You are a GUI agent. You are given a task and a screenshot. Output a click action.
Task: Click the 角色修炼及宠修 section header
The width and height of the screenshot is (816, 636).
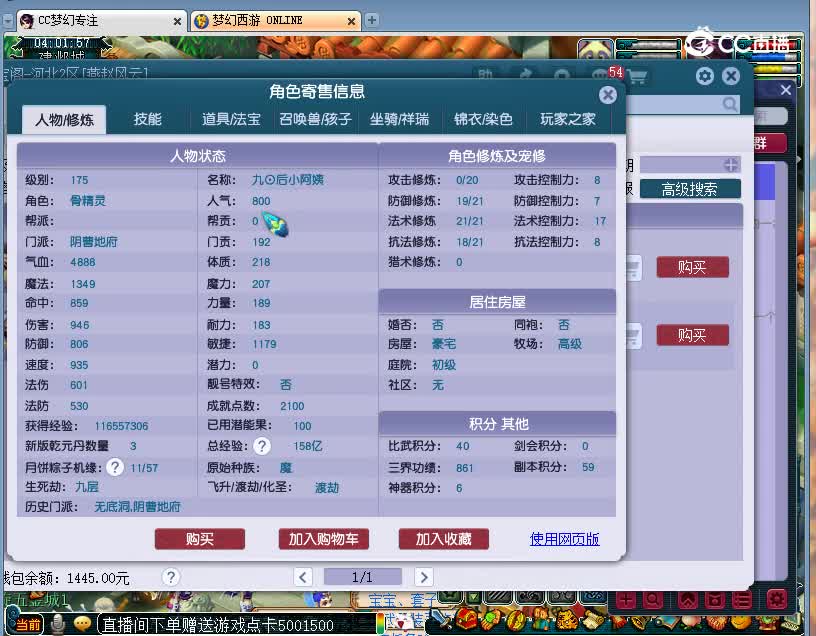coord(497,156)
